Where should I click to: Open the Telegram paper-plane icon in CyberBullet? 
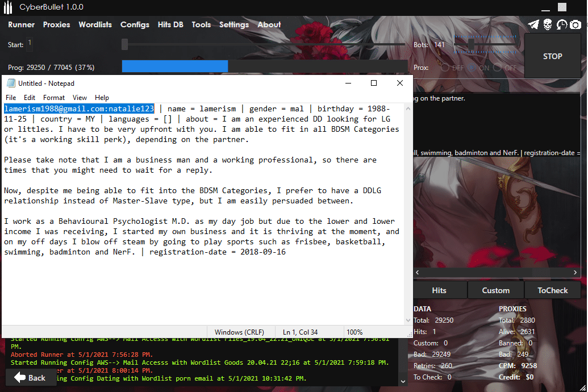pos(533,25)
